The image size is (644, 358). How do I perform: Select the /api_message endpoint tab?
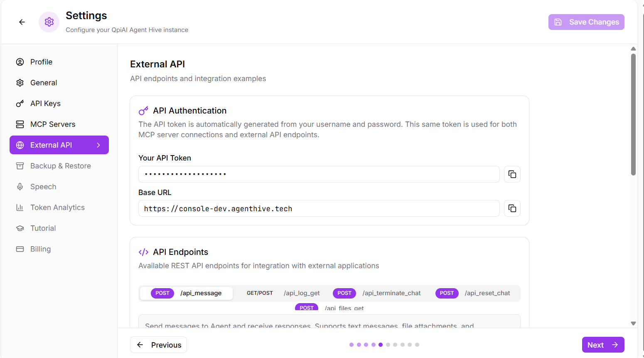point(187,293)
